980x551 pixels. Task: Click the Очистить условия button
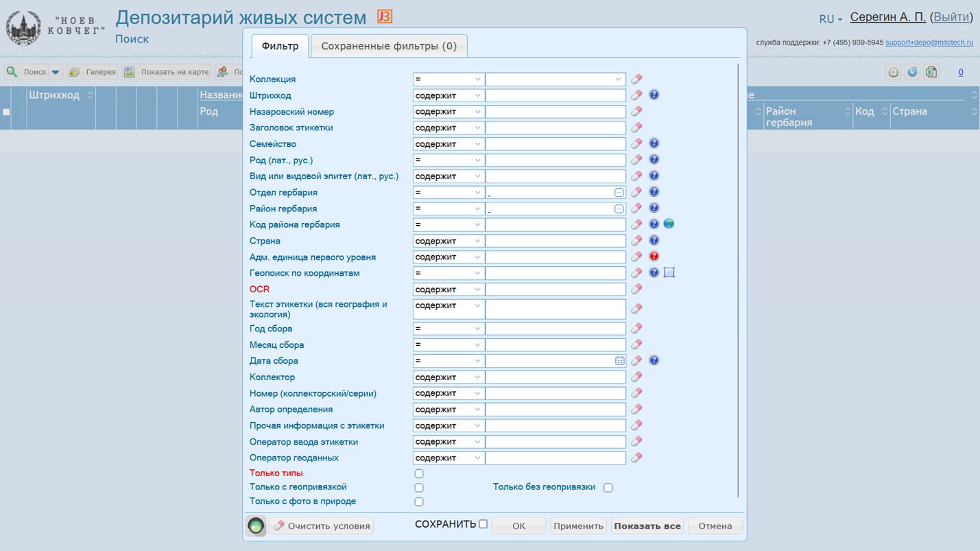pos(322,526)
